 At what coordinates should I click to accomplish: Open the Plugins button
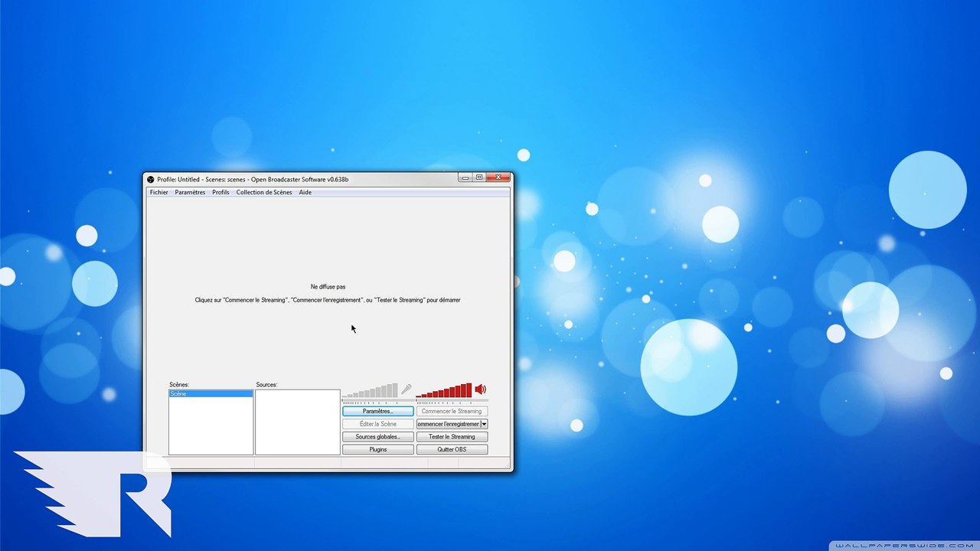[x=377, y=449]
